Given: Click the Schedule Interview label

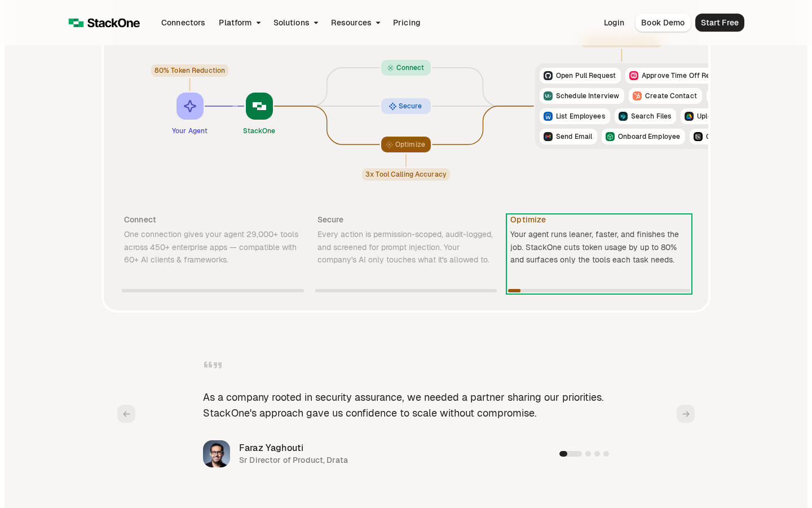Looking at the screenshot, I should tap(587, 96).
